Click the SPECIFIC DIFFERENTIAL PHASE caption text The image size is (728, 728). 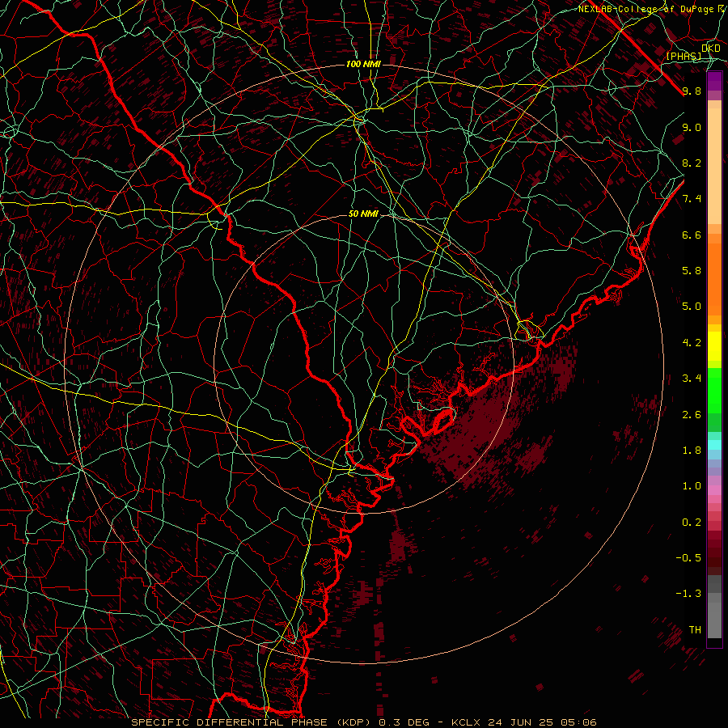(x=230, y=722)
